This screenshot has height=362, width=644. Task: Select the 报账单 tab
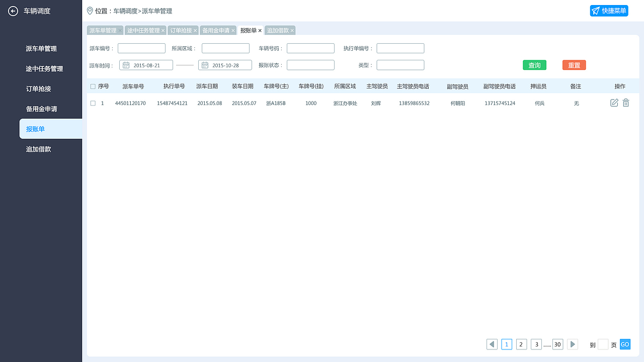pyautogui.click(x=251, y=30)
